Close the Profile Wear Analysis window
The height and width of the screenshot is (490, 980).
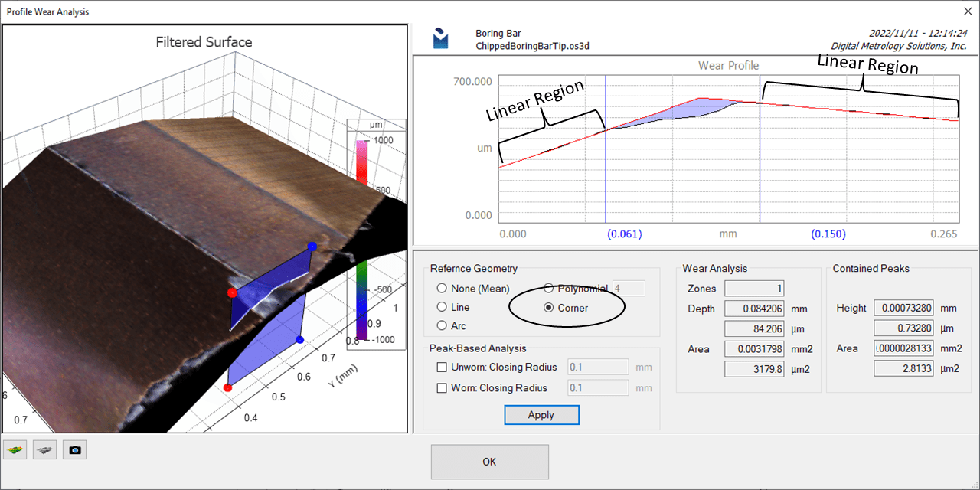(x=967, y=11)
